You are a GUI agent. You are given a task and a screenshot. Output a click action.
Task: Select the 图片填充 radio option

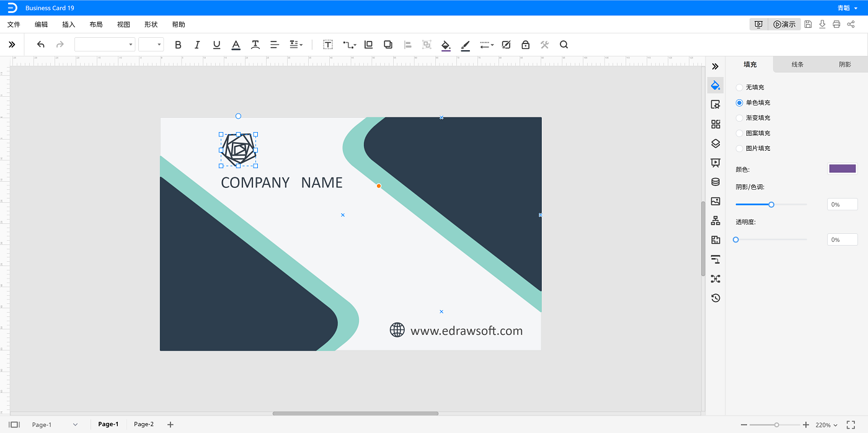(739, 148)
